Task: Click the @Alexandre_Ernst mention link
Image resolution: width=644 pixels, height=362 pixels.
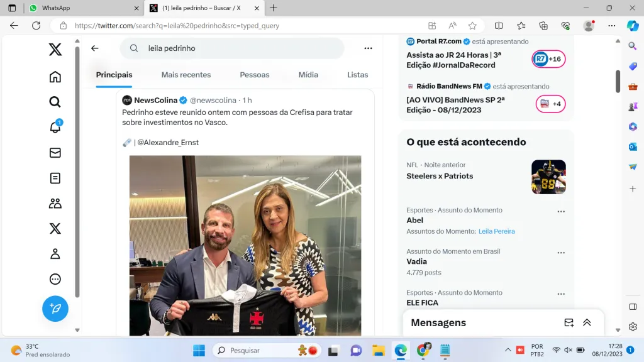Action: [x=167, y=143]
